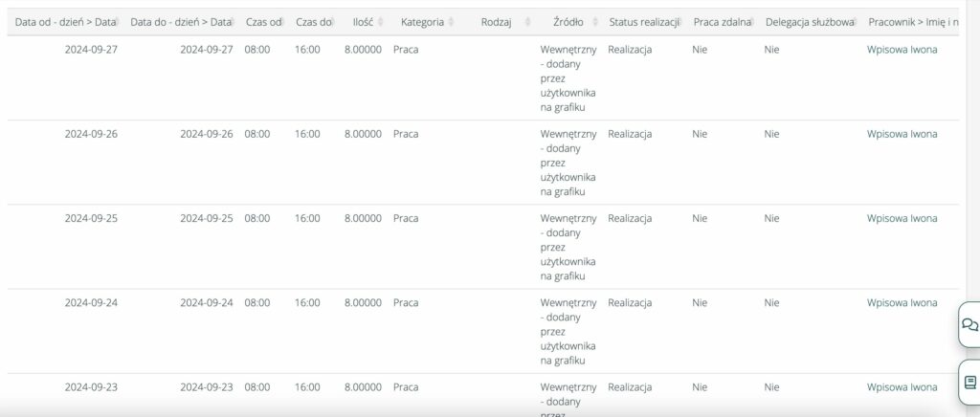Click 8.00000 quantity in 2024-09-25 row
The width and height of the screenshot is (980, 417).
point(363,218)
